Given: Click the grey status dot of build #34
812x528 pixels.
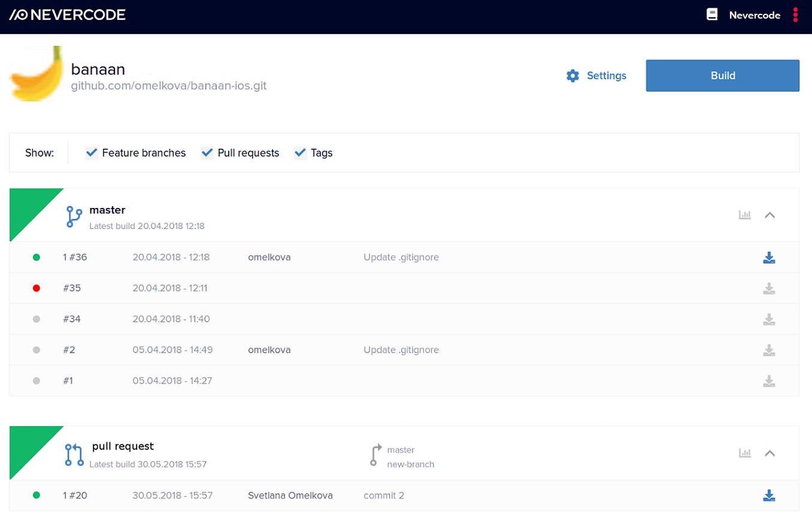Looking at the screenshot, I should click(37, 319).
